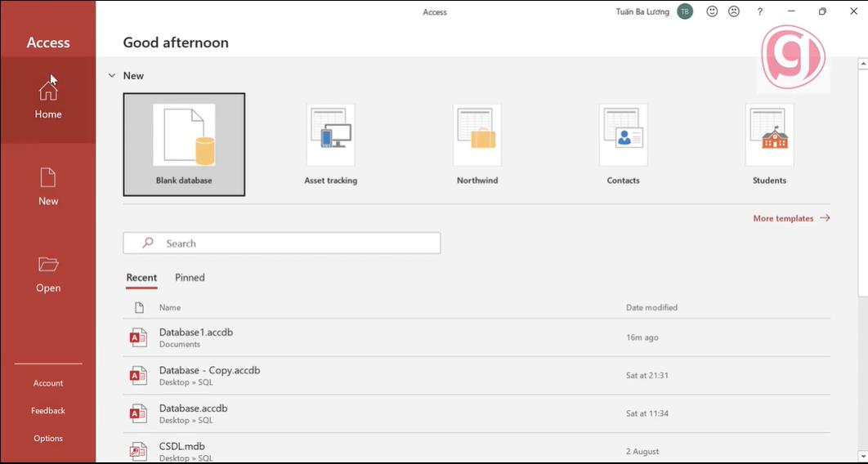
Task: Collapse the New section chevron
Action: tap(112, 76)
